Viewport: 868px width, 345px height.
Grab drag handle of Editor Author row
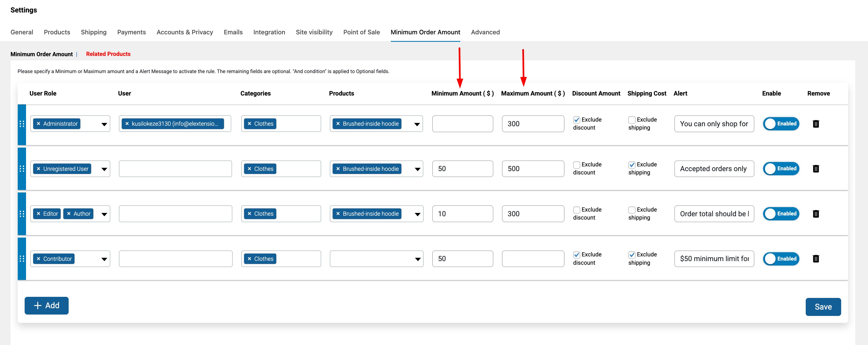(22, 213)
